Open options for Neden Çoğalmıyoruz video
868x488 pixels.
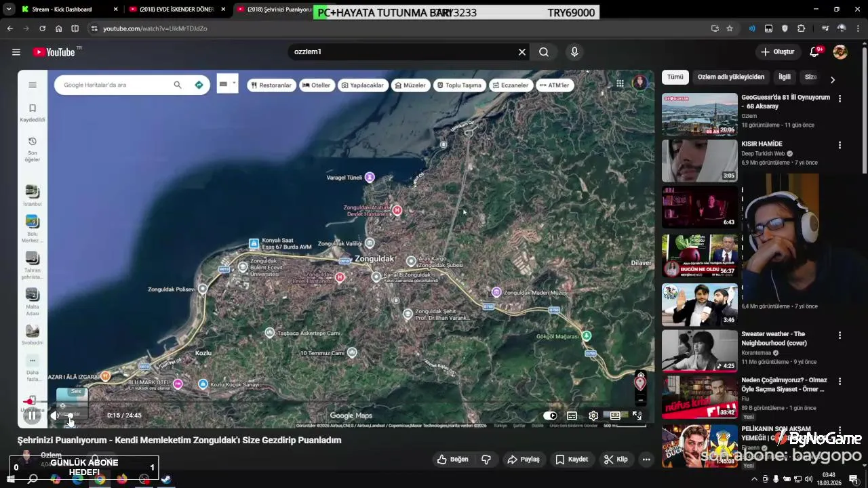[x=840, y=382]
